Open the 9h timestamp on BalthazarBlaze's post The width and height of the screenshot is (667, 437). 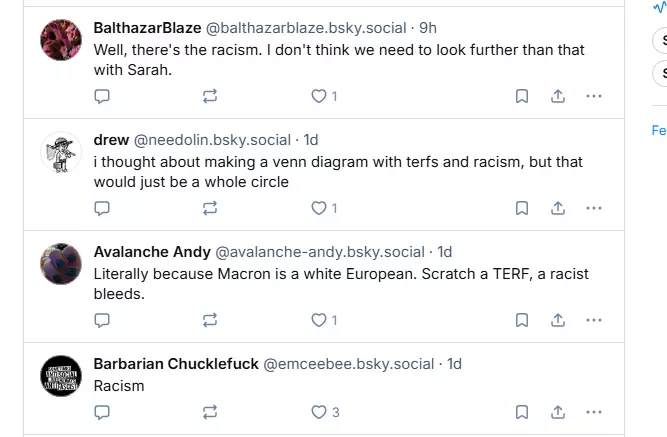427,28
